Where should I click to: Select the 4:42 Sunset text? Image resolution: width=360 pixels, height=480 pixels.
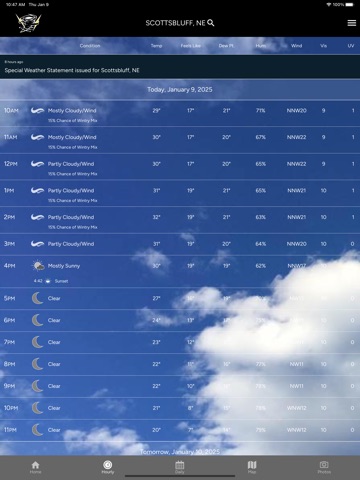tap(51, 281)
